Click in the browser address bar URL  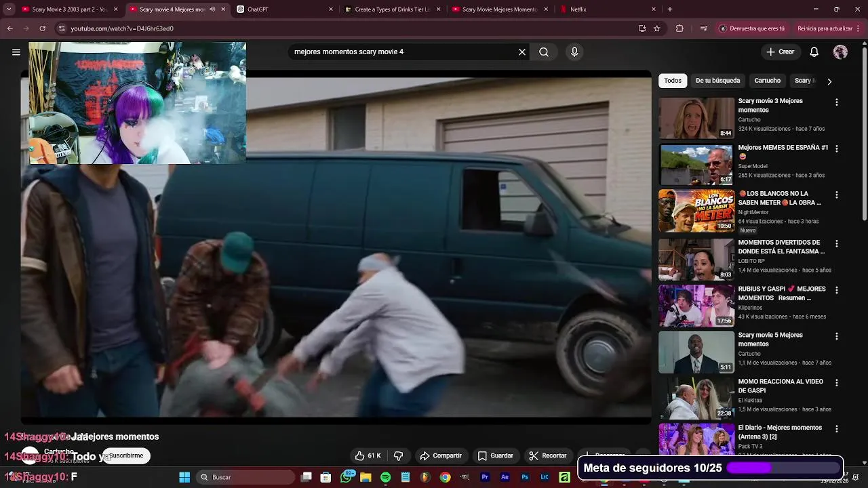pyautogui.click(x=122, y=28)
